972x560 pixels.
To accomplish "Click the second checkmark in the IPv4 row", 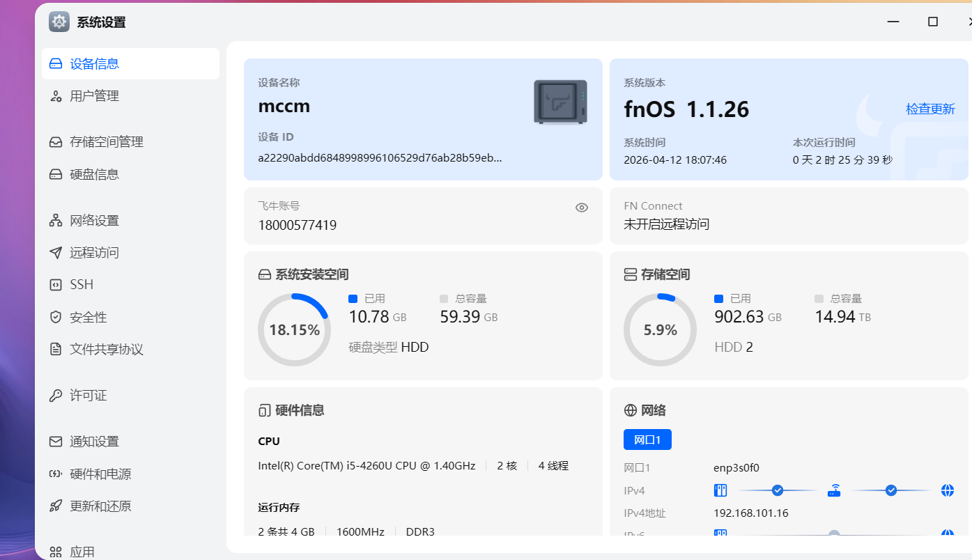I will click(891, 490).
